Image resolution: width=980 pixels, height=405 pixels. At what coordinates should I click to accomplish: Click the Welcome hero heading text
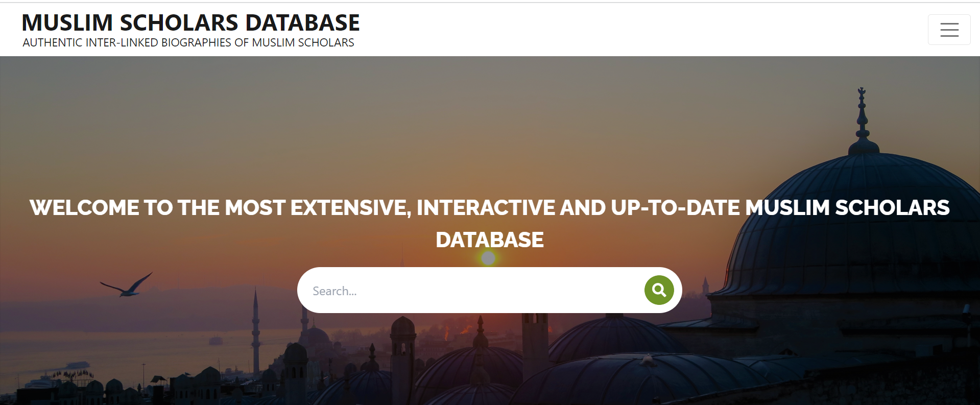[489, 224]
